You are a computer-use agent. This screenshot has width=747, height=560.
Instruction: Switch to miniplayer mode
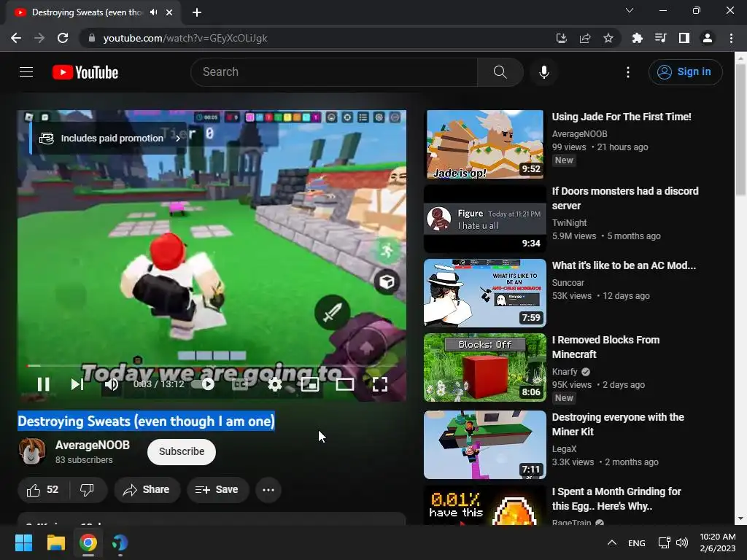(x=309, y=384)
